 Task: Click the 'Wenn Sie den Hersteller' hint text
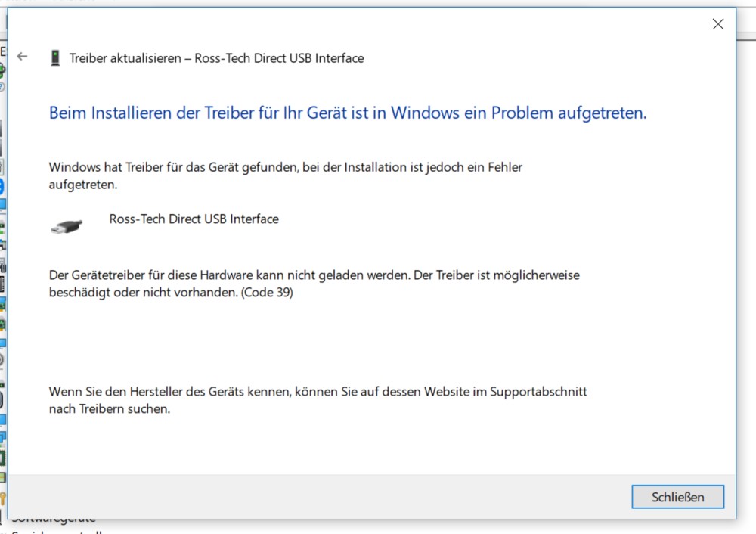pyautogui.click(x=318, y=400)
